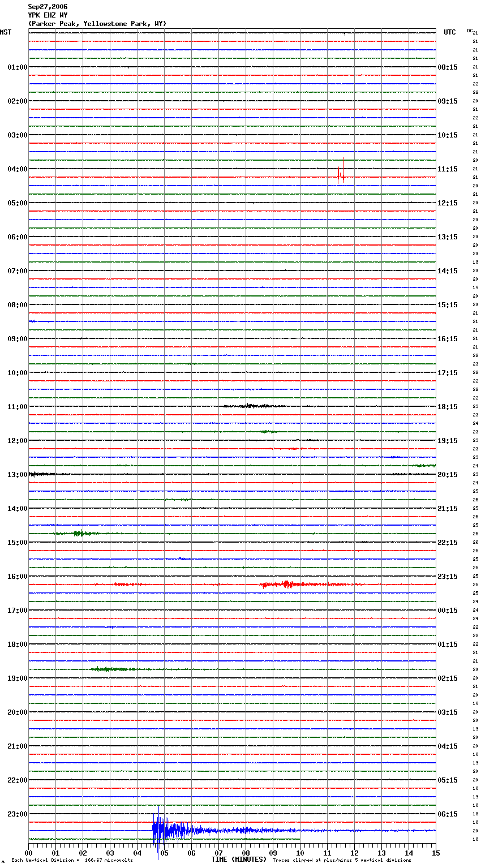Click the 00:15 UTC time label
This screenshot has width=481, height=868.
tap(448, 611)
